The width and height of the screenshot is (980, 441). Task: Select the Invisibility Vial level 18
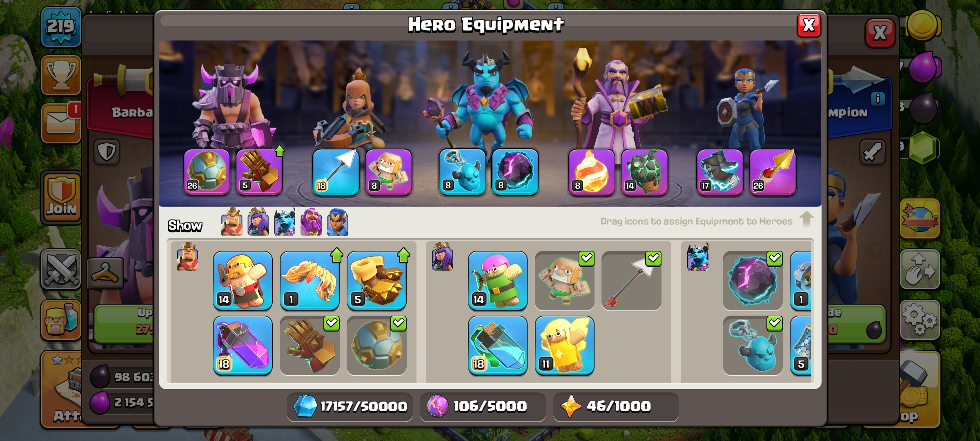(x=497, y=345)
